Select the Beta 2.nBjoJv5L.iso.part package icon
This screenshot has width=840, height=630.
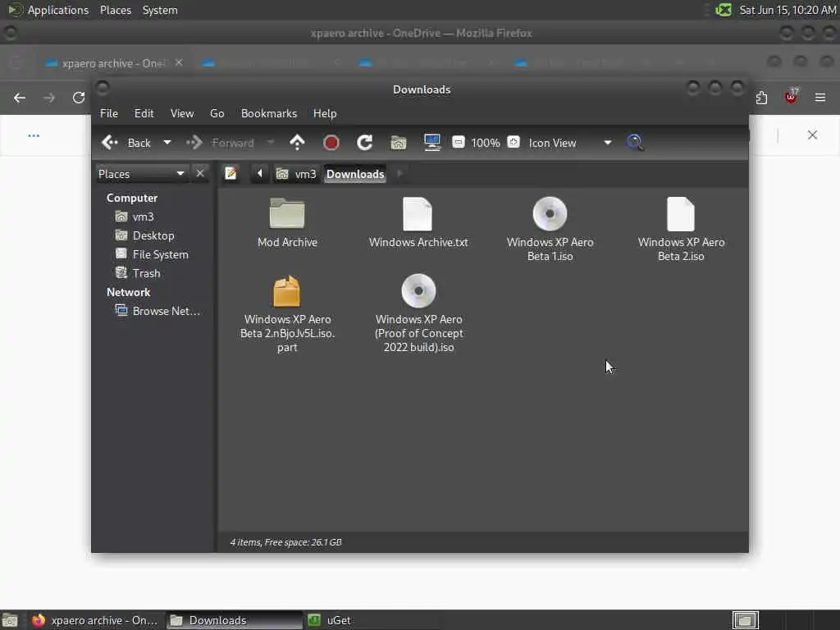[x=286, y=291]
